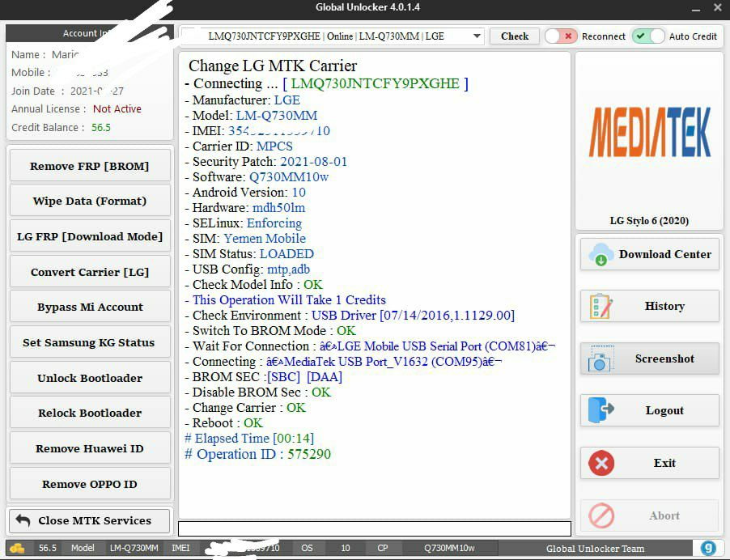
Task: Click the Manufacturer value LGE
Action: (x=287, y=100)
